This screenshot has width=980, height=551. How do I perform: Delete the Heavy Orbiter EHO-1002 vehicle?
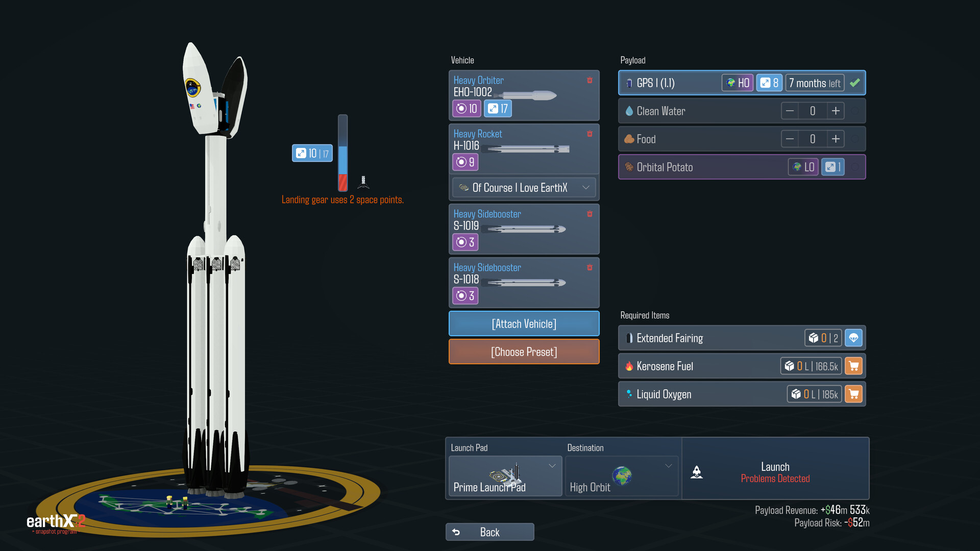pos(590,80)
